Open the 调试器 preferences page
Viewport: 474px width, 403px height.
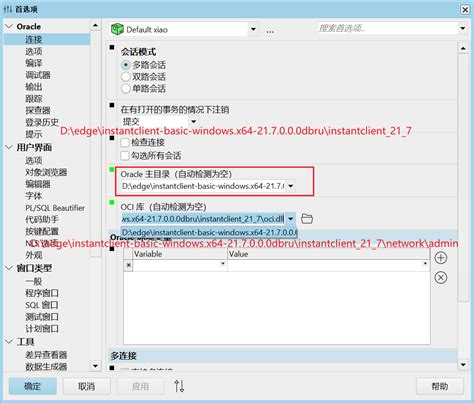coord(38,75)
